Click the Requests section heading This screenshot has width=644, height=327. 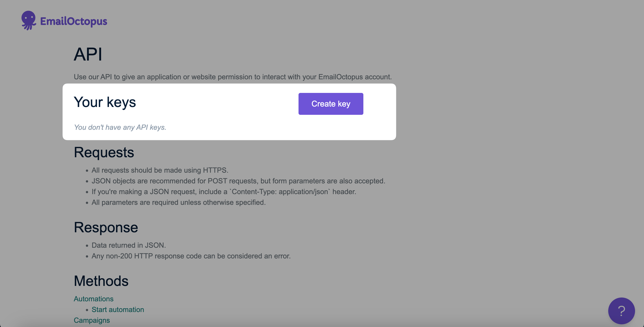104,152
